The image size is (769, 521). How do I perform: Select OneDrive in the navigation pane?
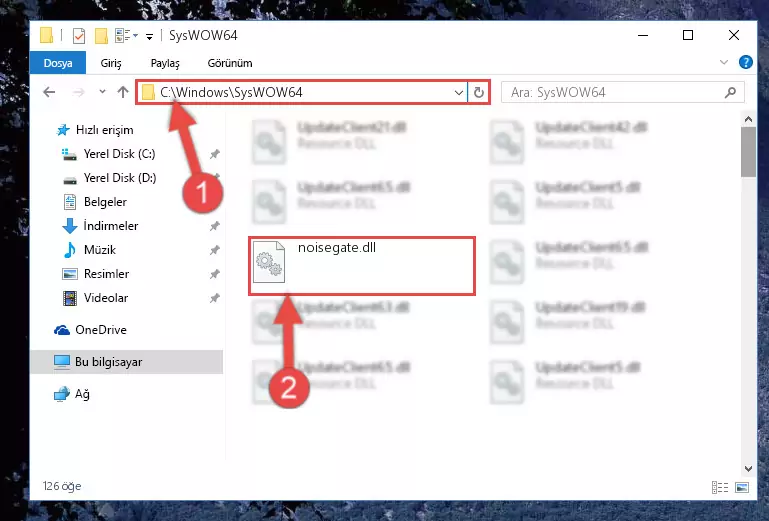pos(101,330)
